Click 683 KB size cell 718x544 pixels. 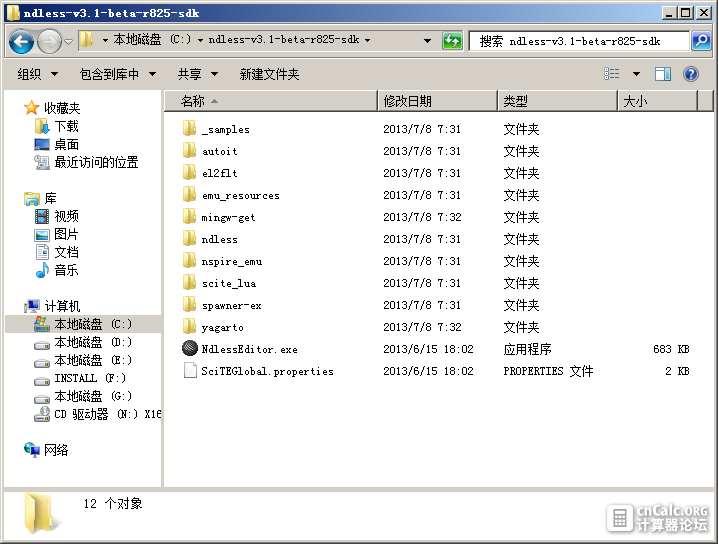pos(671,349)
